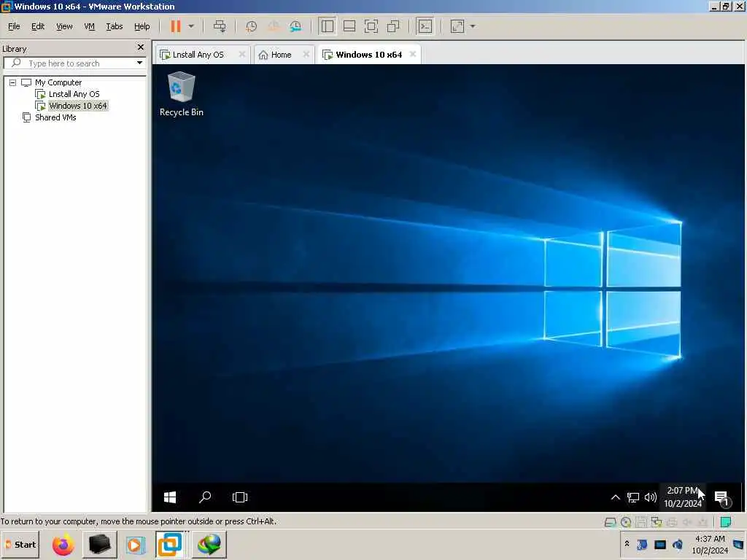Open the File menu
This screenshot has height=560, width=747.
(14, 26)
